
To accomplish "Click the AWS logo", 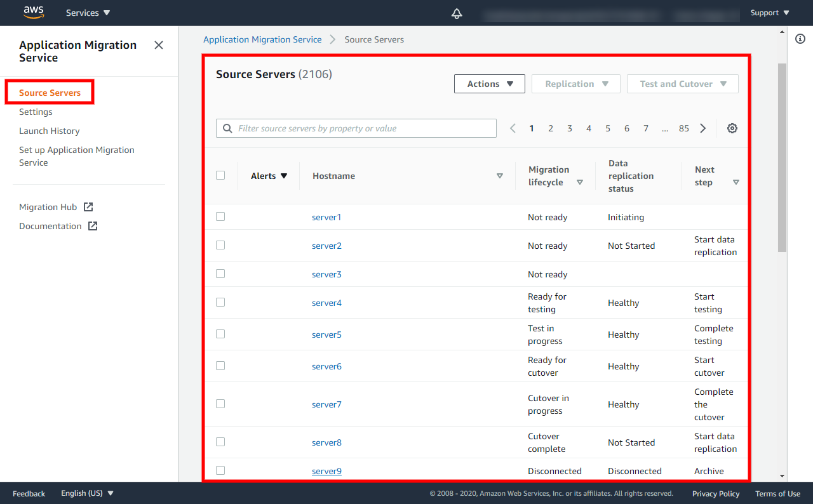I will [x=34, y=12].
